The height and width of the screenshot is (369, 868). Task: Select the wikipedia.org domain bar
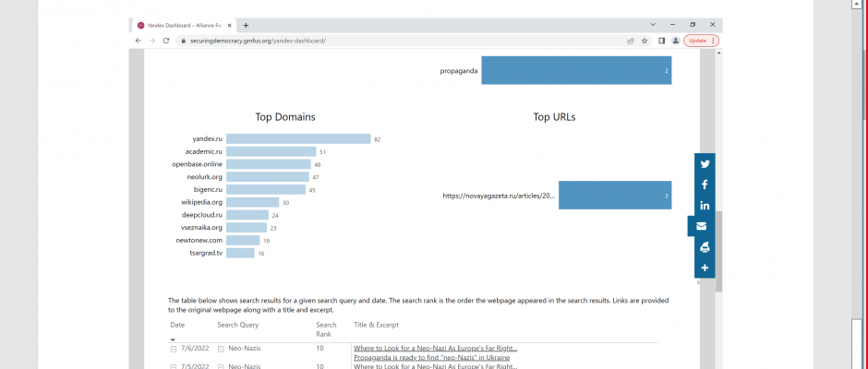tap(252, 202)
